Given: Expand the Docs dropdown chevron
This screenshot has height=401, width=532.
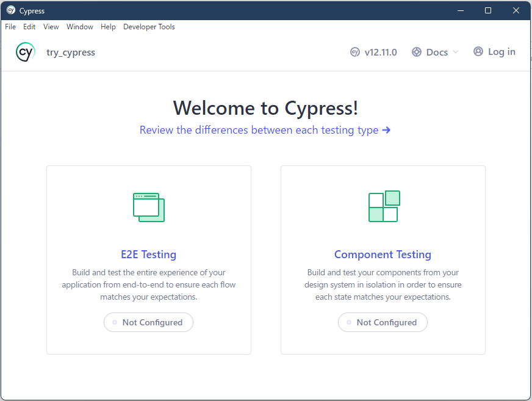Looking at the screenshot, I should [x=456, y=52].
